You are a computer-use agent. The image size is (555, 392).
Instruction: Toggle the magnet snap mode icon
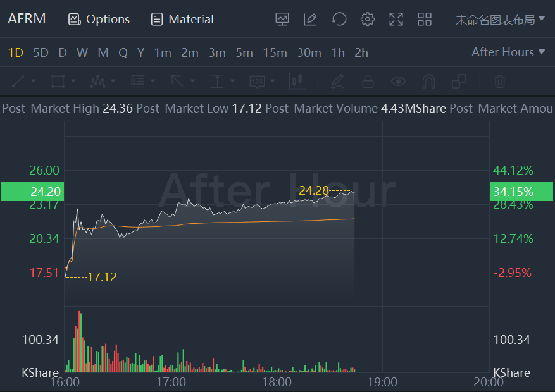428,81
